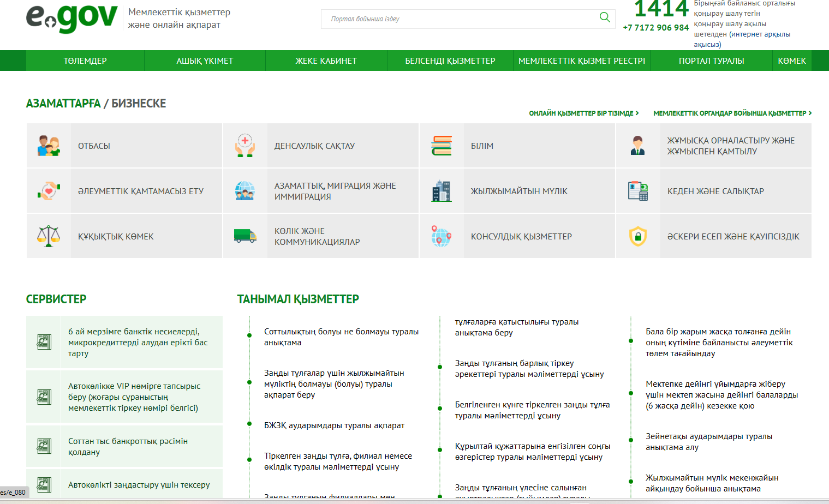829x504 pixels.
Task: Open Көлік және коммуникациялар category
Action: coord(321,236)
